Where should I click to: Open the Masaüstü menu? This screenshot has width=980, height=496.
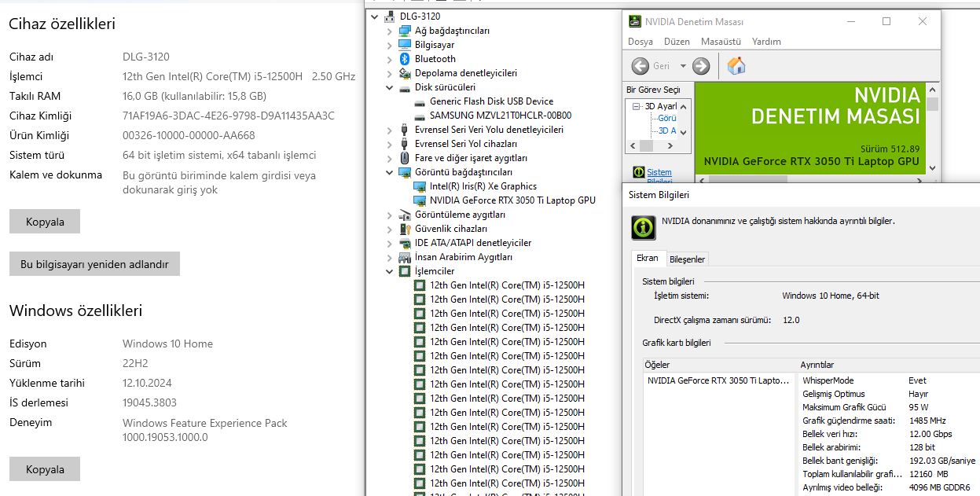pyautogui.click(x=721, y=42)
